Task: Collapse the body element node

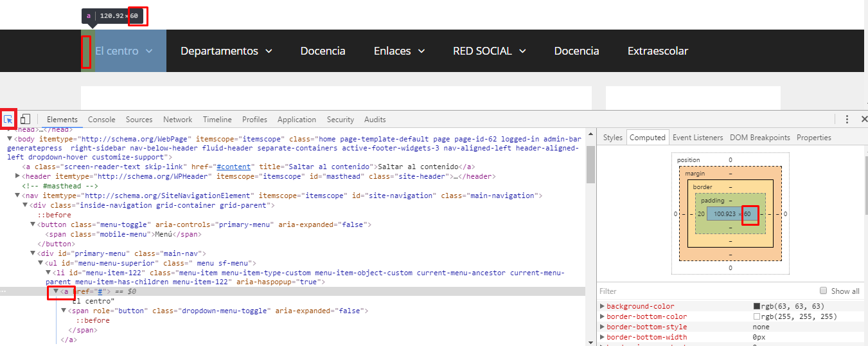Action: point(10,138)
